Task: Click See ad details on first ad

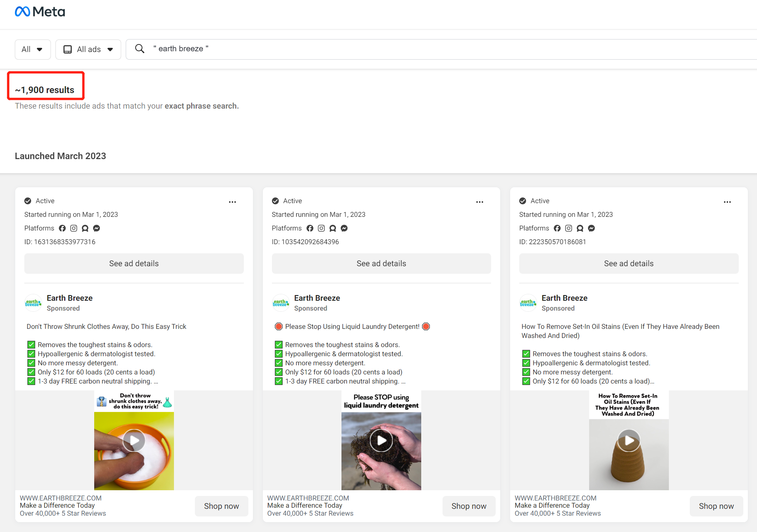Action: (134, 264)
